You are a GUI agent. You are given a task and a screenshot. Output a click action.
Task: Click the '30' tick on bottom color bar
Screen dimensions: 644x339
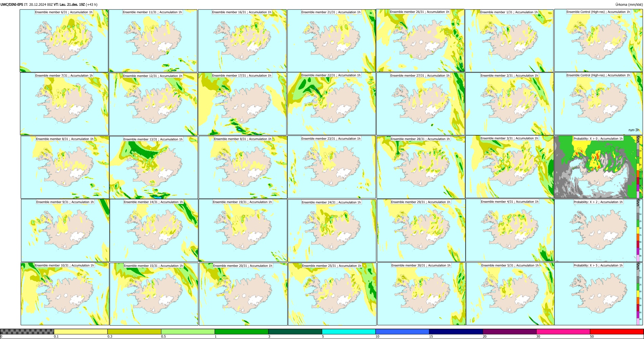tap(538, 337)
